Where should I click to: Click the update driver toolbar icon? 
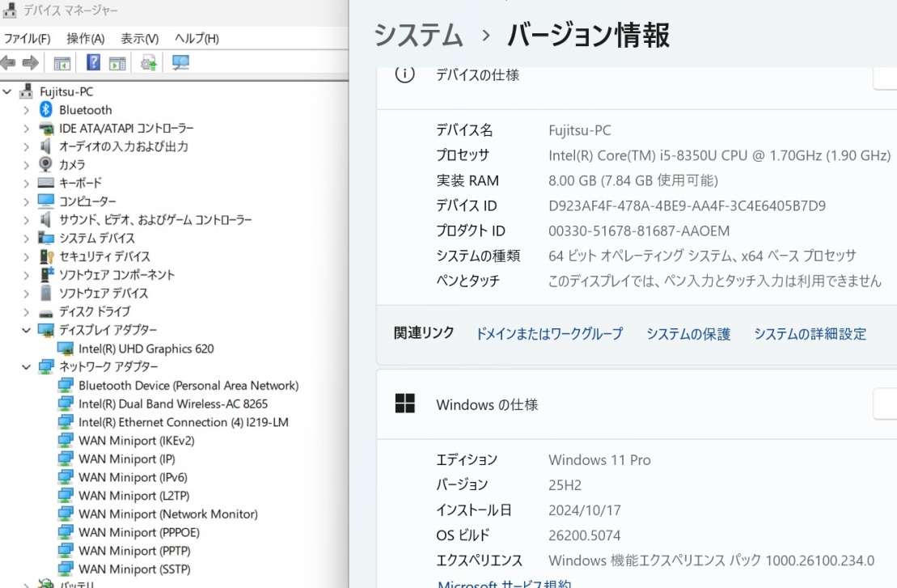coord(149,63)
